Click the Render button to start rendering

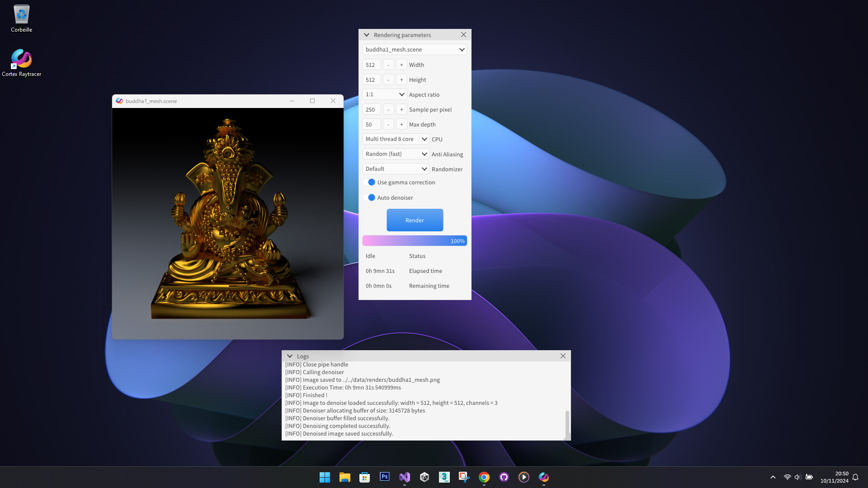(x=414, y=220)
